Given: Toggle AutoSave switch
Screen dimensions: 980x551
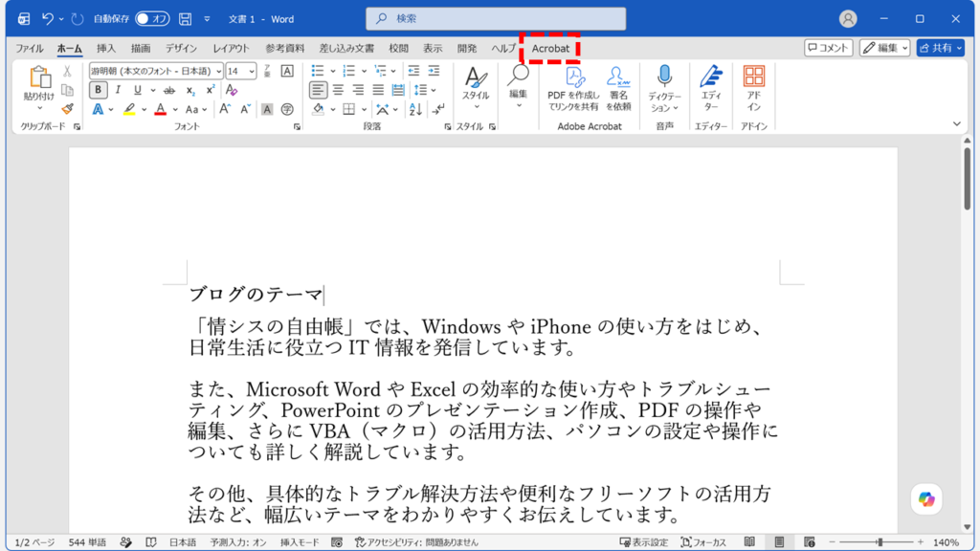Looking at the screenshot, I should pos(152,19).
